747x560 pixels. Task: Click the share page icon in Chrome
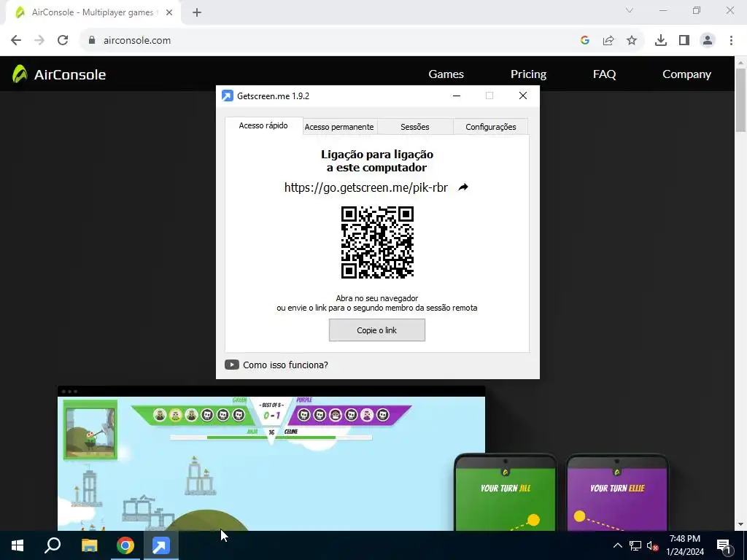[x=608, y=41]
